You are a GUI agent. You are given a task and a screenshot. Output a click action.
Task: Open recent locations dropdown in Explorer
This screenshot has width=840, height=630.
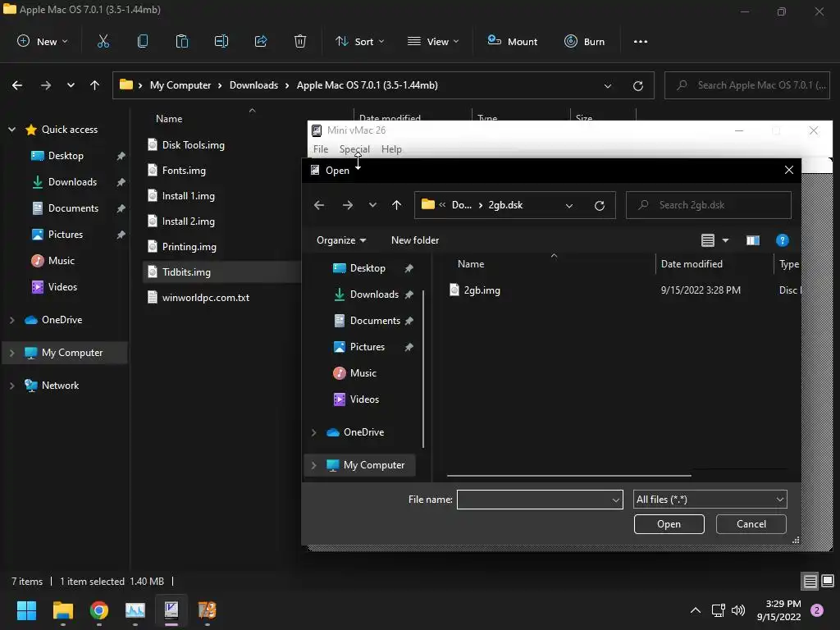[71, 85]
